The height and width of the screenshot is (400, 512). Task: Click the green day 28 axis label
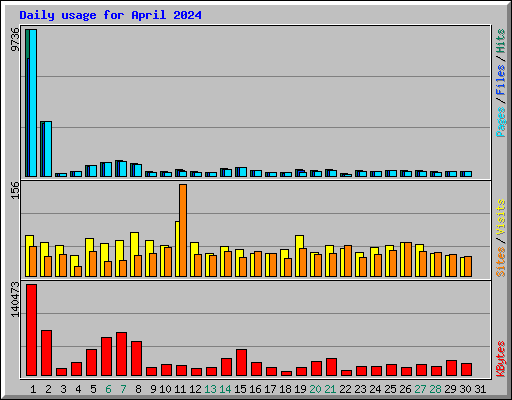[435, 389]
